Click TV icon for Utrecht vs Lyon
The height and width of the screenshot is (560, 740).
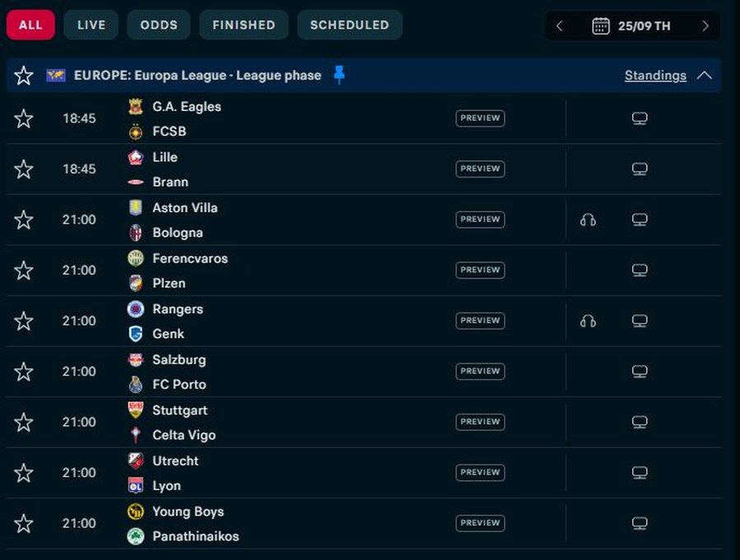point(640,473)
